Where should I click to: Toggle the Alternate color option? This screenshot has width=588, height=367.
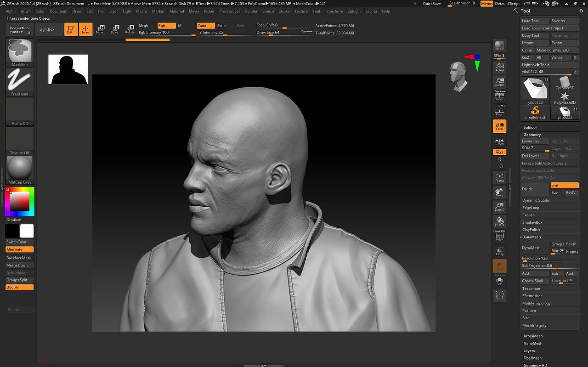coord(20,249)
